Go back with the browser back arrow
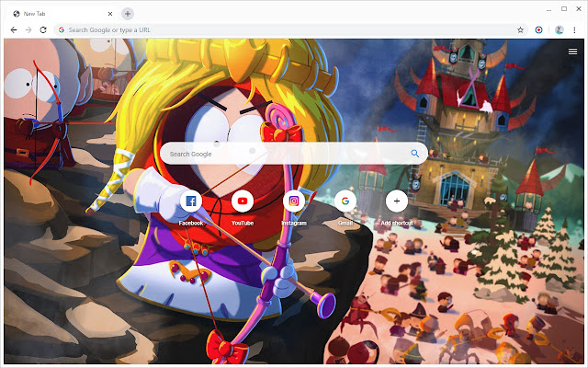 click(x=14, y=30)
